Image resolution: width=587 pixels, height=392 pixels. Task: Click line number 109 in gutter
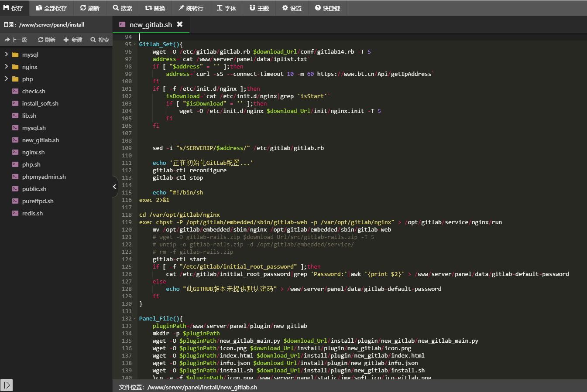pyautogui.click(x=127, y=148)
